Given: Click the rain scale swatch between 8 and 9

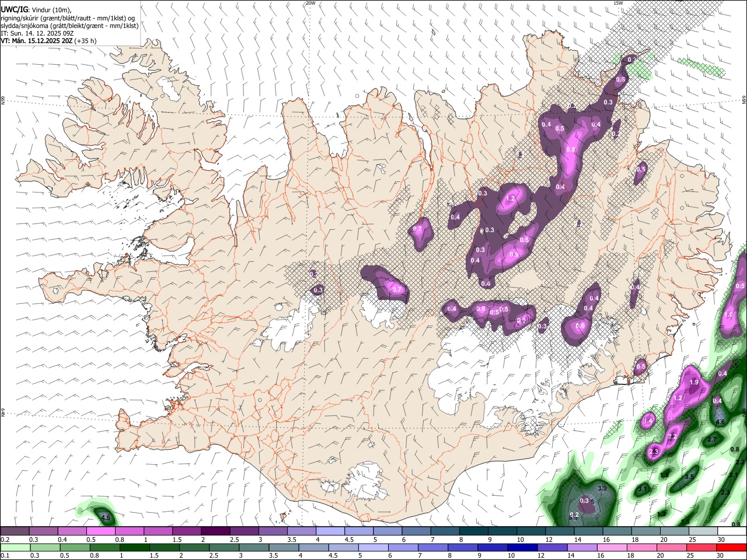Looking at the screenshot, I should tap(463, 548).
